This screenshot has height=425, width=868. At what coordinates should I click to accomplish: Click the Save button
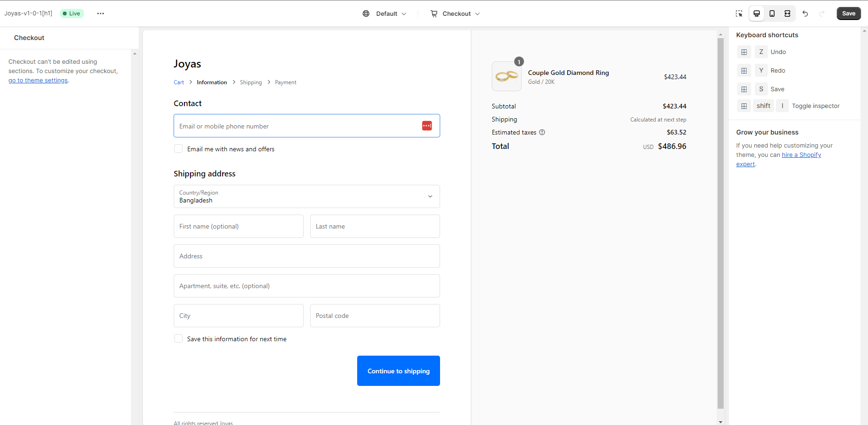[848, 13]
